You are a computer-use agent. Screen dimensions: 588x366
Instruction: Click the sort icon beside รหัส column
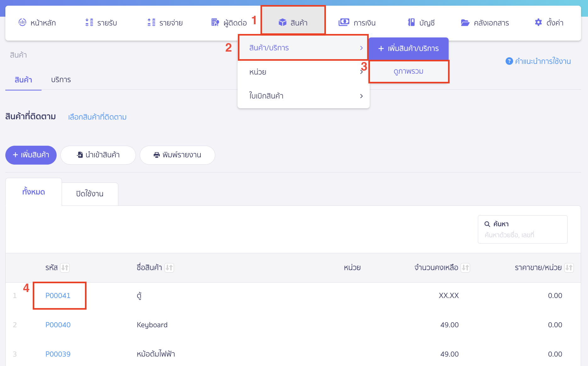tap(65, 268)
